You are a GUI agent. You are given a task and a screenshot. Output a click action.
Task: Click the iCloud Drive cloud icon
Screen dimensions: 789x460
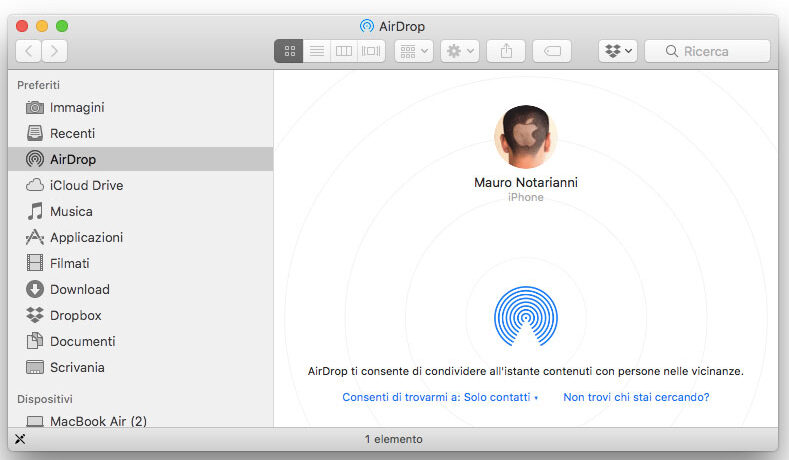pos(35,185)
